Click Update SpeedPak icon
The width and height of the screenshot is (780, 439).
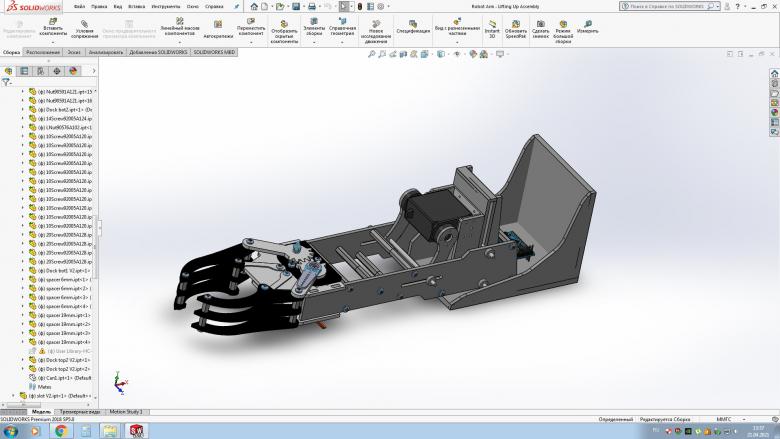516,23
